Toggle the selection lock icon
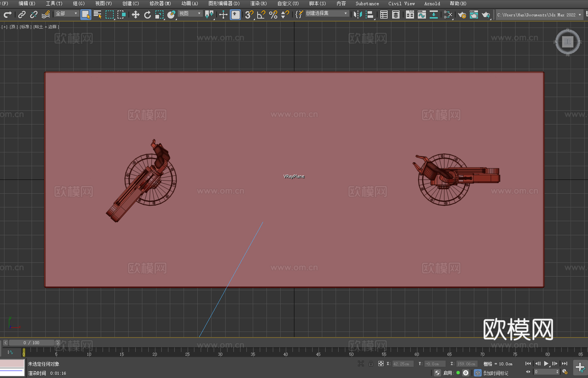Viewport: 588px width, 378px height. tap(371, 364)
